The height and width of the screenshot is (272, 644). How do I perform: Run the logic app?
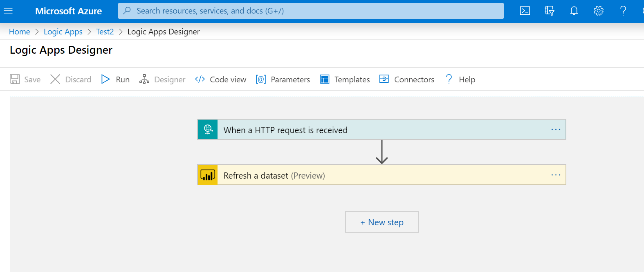pyautogui.click(x=116, y=79)
